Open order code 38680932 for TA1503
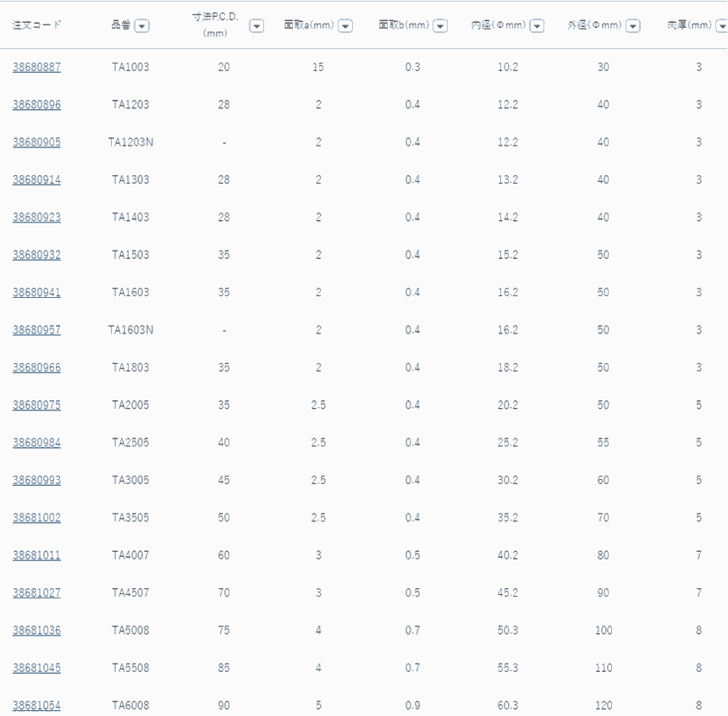Image resolution: width=728 pixels, height=716 pixels. tap(36, 255)
